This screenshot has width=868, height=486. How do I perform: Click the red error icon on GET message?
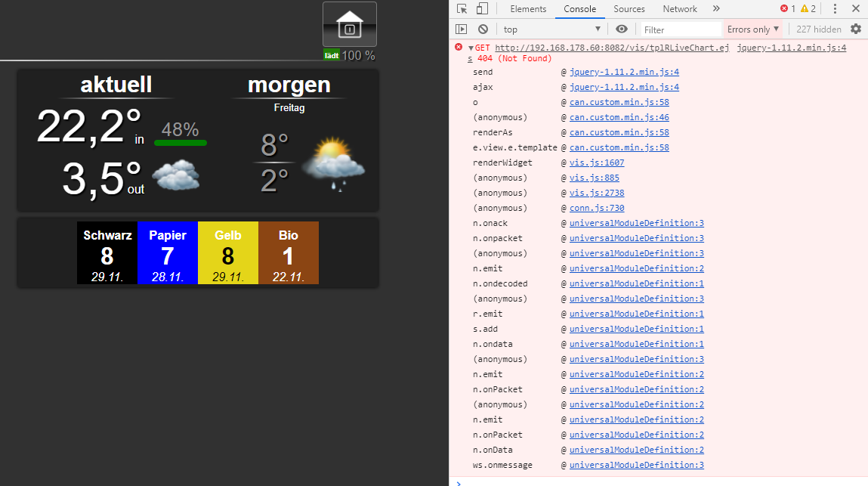tap(459, 47)
